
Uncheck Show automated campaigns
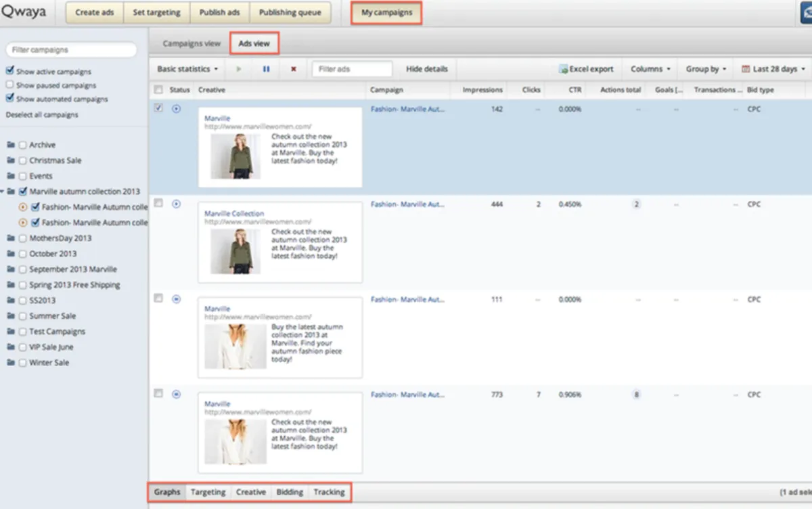(x=9, y=98)
